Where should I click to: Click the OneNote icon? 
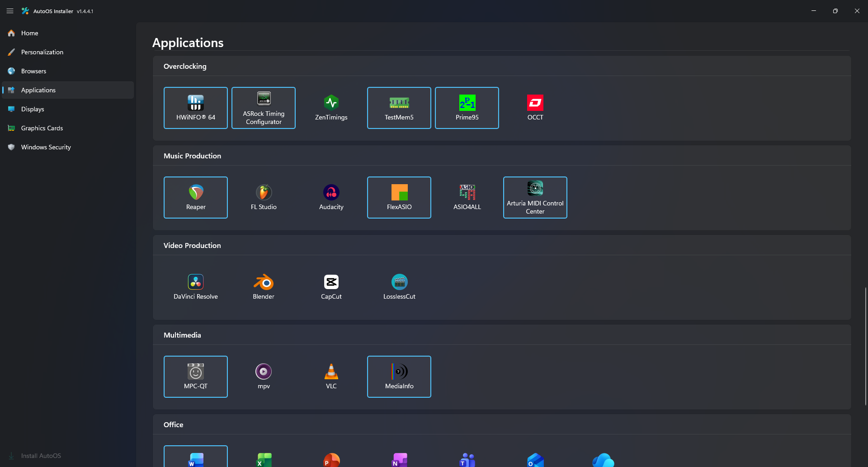pos(400,460)
